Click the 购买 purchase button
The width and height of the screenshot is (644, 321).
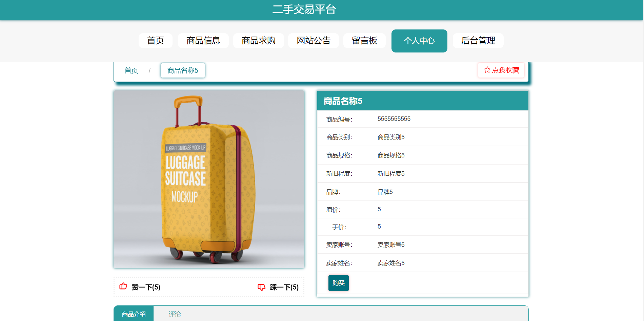(339, 283)
